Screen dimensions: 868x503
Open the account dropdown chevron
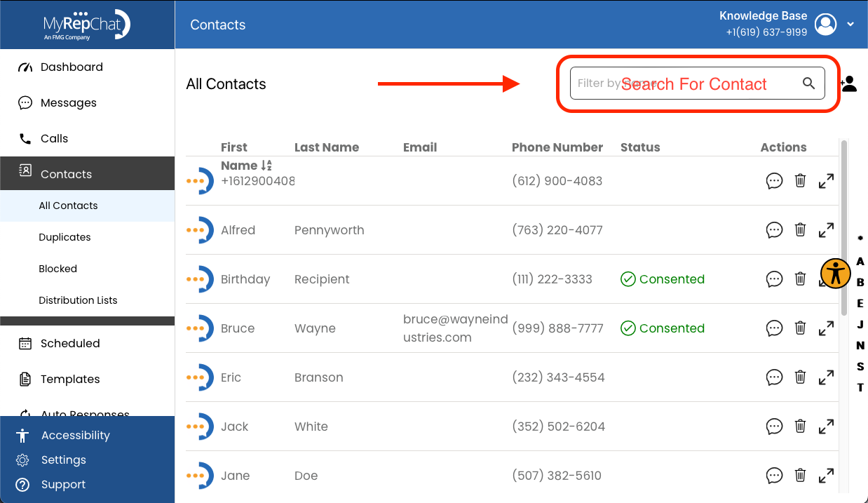pos(850,24)
